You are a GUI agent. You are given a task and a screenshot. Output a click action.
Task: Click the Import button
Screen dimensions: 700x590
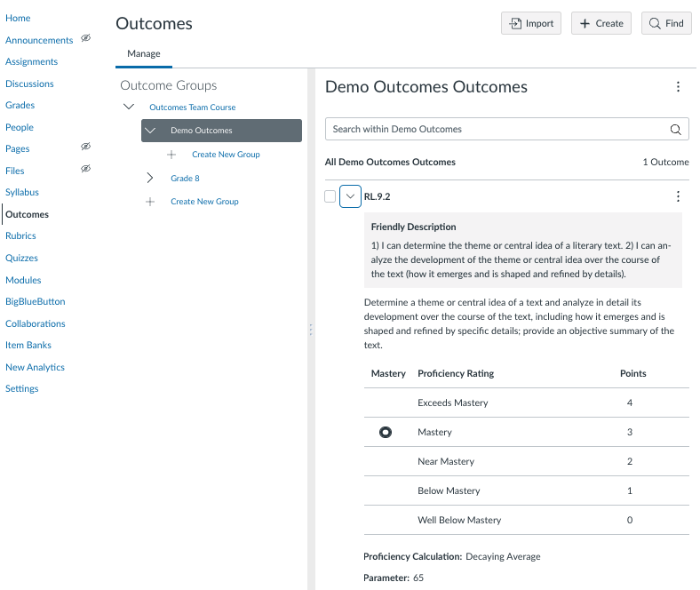click(x=531, y=24)
